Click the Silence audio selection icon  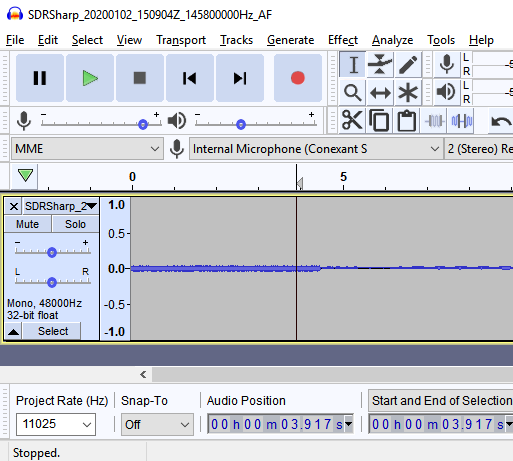point(462,120)
